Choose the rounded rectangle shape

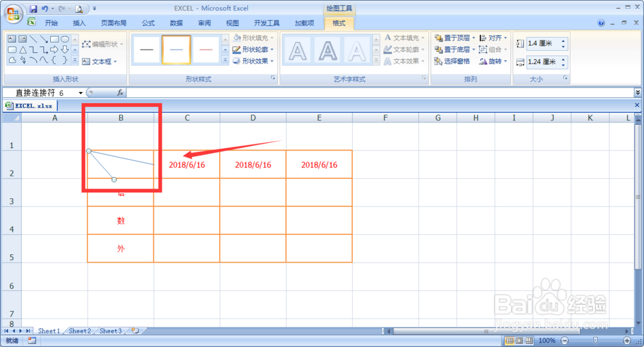pyautogui.click(x=12, y=50)
